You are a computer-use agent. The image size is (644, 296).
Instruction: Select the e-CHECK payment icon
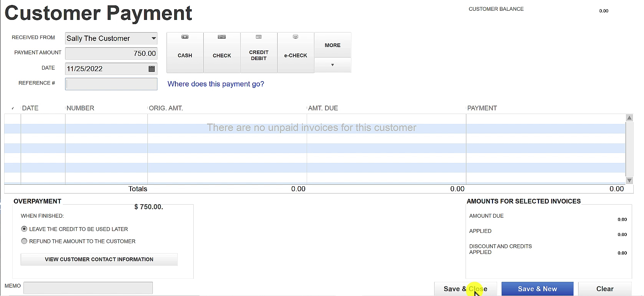click(296, 37)
